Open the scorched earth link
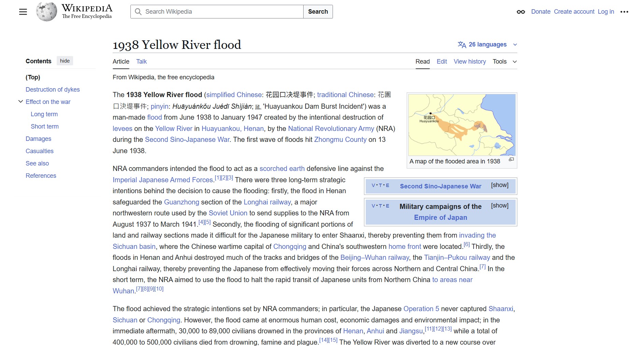This screenshot has width=644, height=346. point(282,169)
